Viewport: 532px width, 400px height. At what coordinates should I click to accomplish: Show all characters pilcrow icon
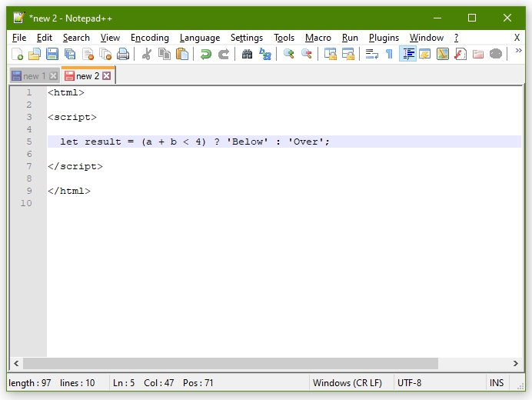pos(390,54)
